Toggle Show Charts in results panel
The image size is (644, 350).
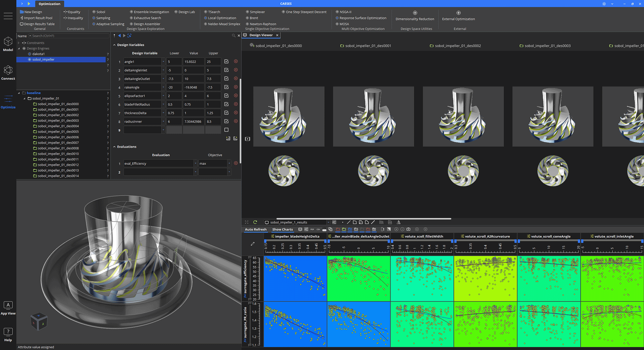click(x=282, y=229)
